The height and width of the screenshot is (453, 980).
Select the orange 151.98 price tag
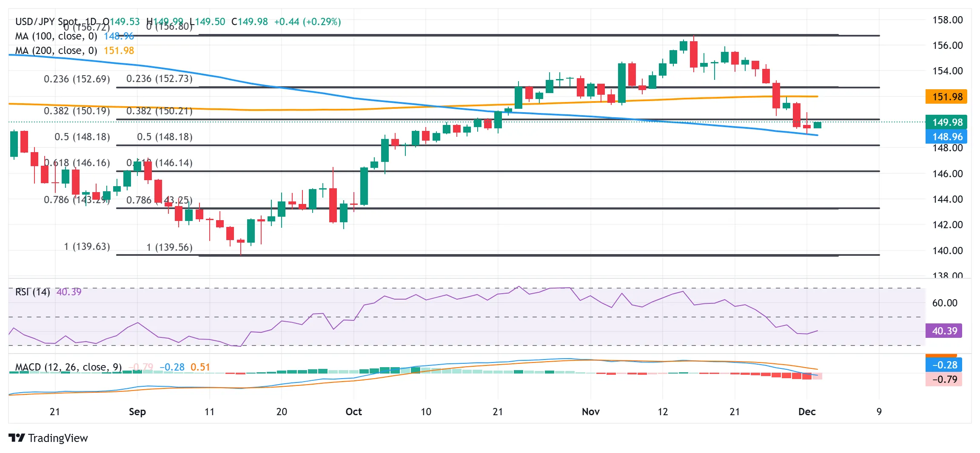click(x=946, y=97)
